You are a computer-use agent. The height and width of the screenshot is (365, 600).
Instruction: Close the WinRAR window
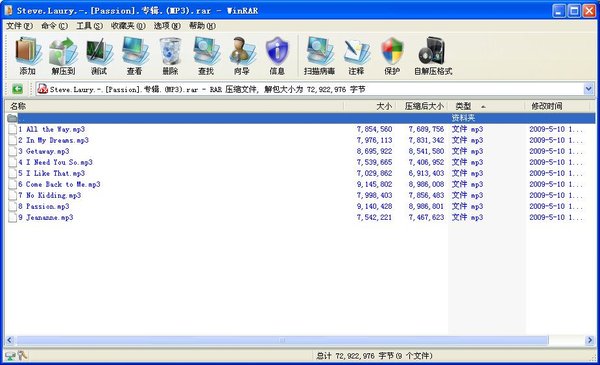point(589,11)
